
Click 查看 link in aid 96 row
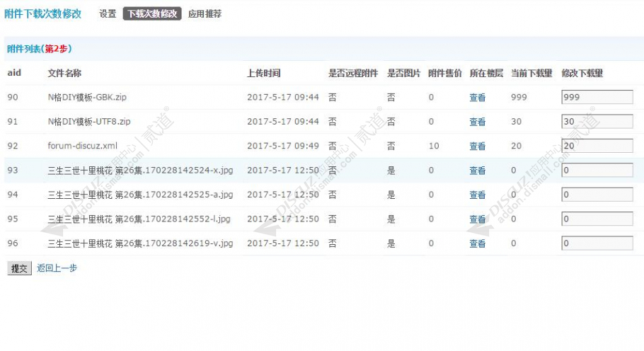[x=477, y=243]
